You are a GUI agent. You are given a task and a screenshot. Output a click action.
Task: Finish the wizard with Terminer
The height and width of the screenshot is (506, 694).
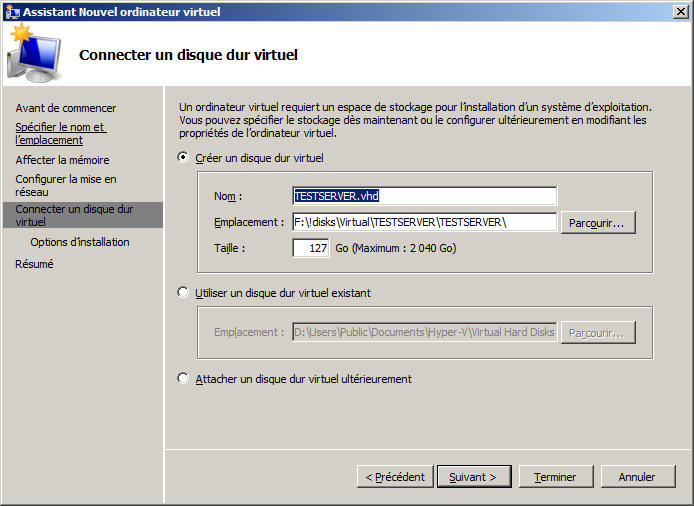tap(556, 477)
